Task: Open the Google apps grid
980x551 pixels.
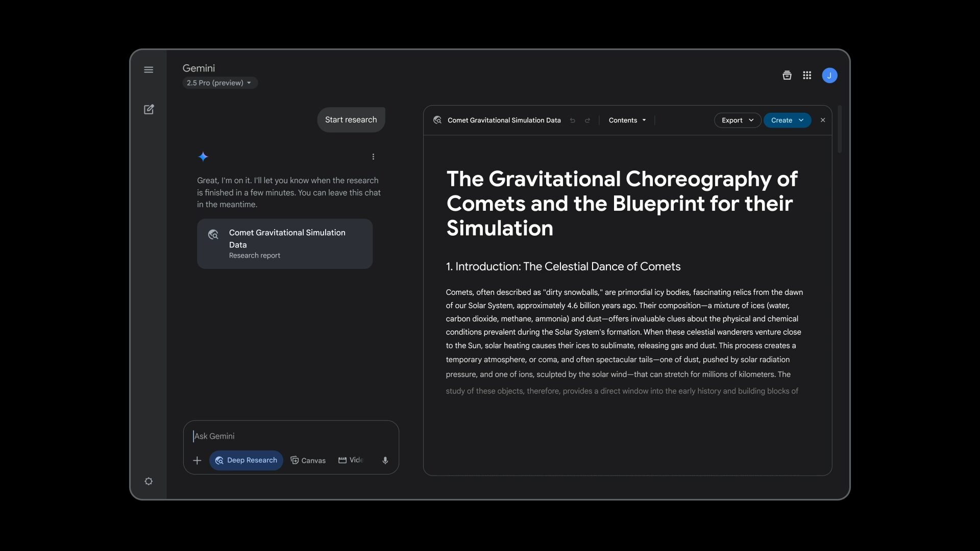Action: click(x=807, y=76)
